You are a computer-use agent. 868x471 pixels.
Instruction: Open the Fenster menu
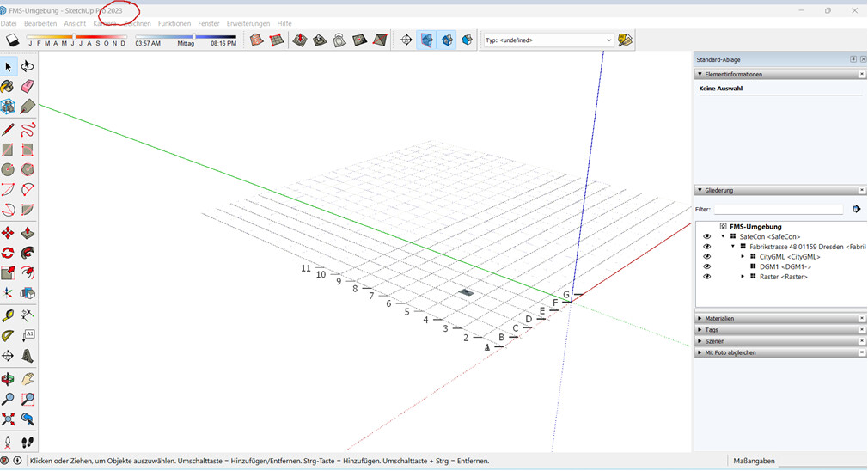208,23
